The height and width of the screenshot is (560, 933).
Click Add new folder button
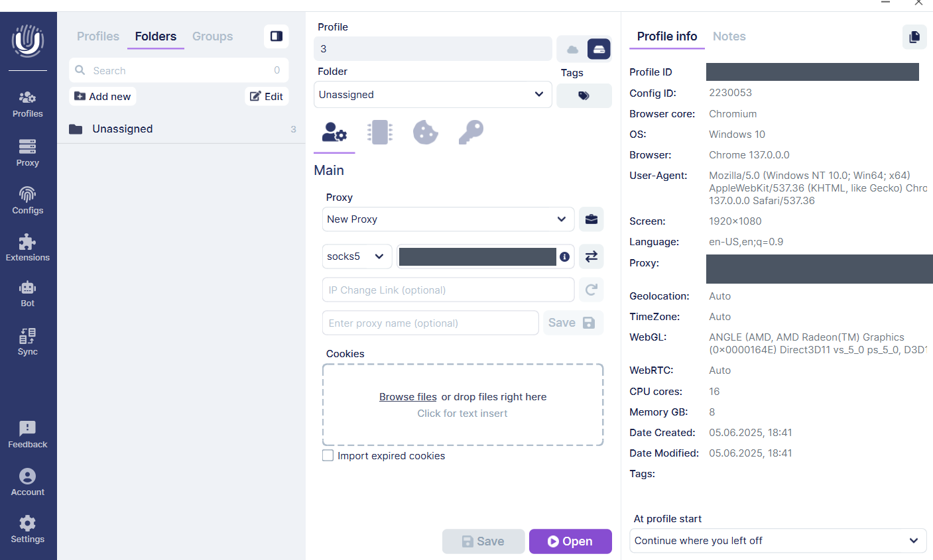[x=103, y=96]
